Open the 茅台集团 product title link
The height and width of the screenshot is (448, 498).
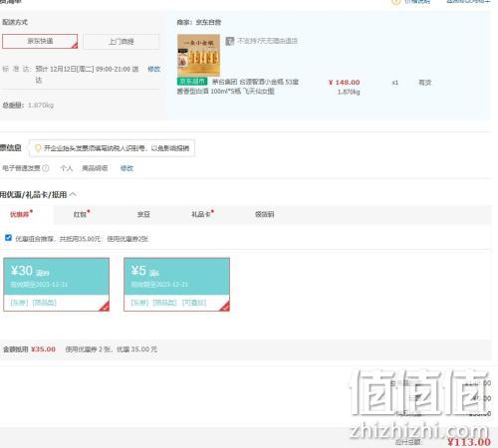[x=238, y=87]
